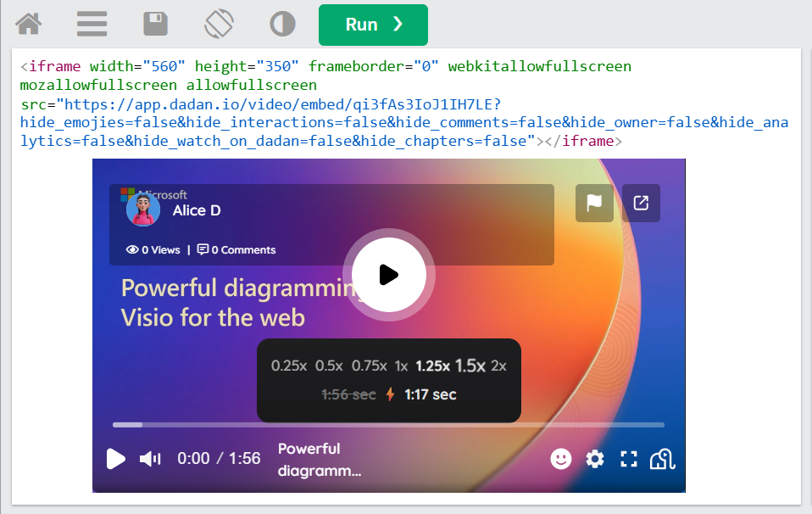Image resolution: width=812 pixels, height=514 pixels.
Task: Select the 2x playback speed
Action: coord(498,366)
